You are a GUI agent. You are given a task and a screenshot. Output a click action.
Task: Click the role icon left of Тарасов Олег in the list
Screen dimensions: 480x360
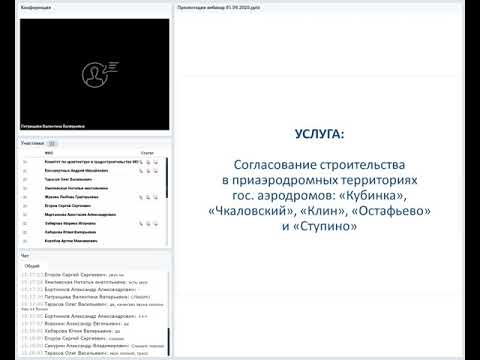pos(25,179)
